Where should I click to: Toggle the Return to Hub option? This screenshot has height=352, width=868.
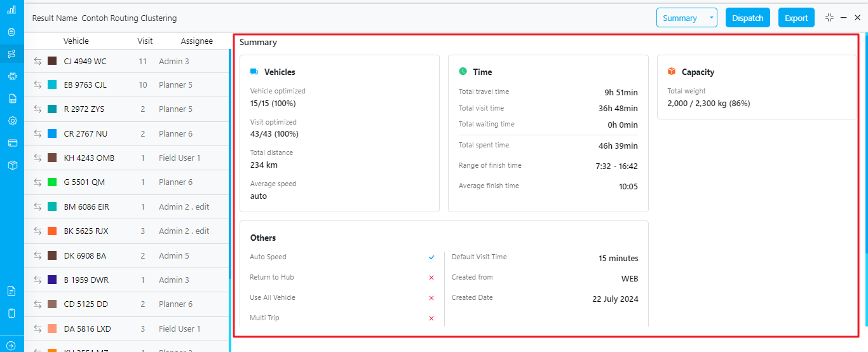click(431, 278)
